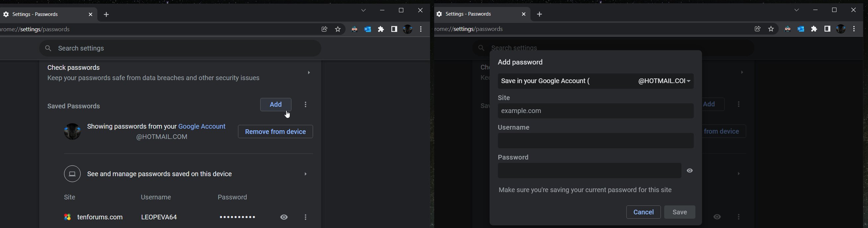The height and width of the screenshot is (228, 868).
Task: Bookmark the page with the star in the right window
Action: coord(771,29)
